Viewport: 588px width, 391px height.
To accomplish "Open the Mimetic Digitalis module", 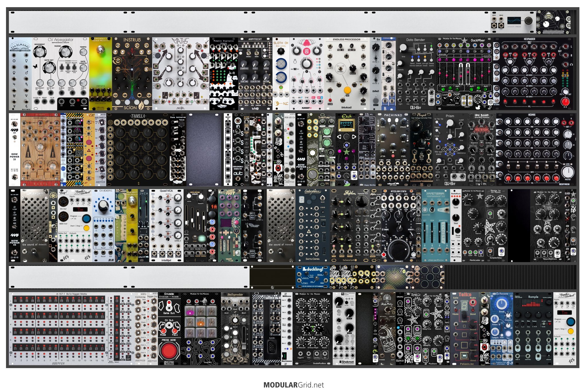I will click(224, 74).
